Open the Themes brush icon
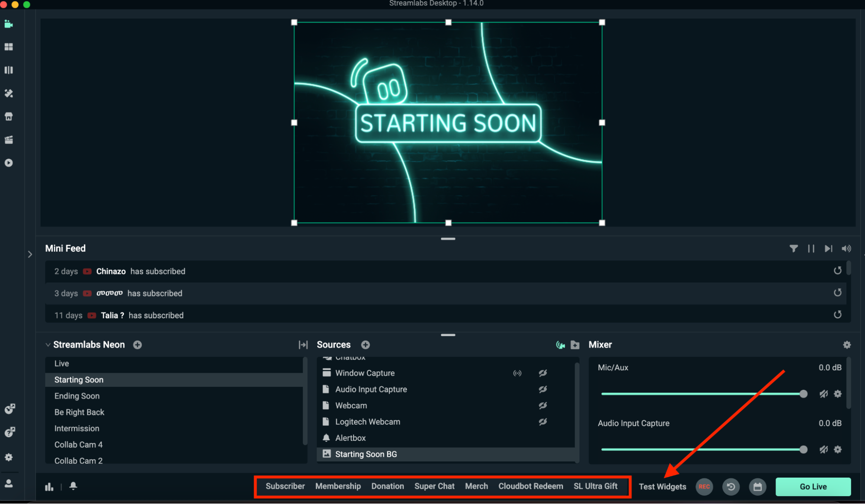Image resolution: width=865 pixels, height=504 pixels. [x=9, y=93]
